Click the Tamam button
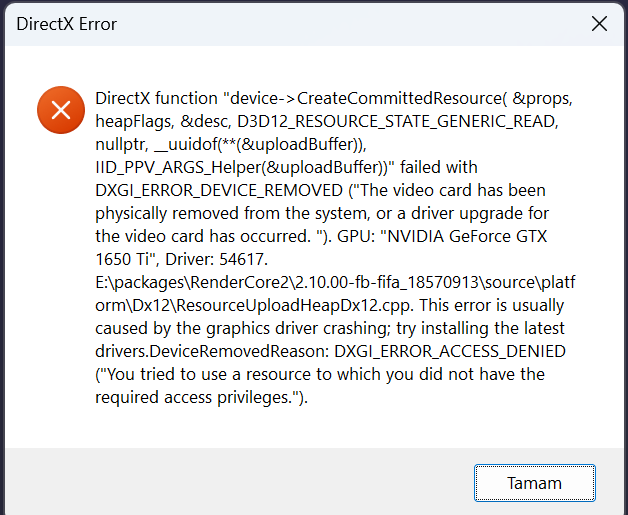 (535, 483)
